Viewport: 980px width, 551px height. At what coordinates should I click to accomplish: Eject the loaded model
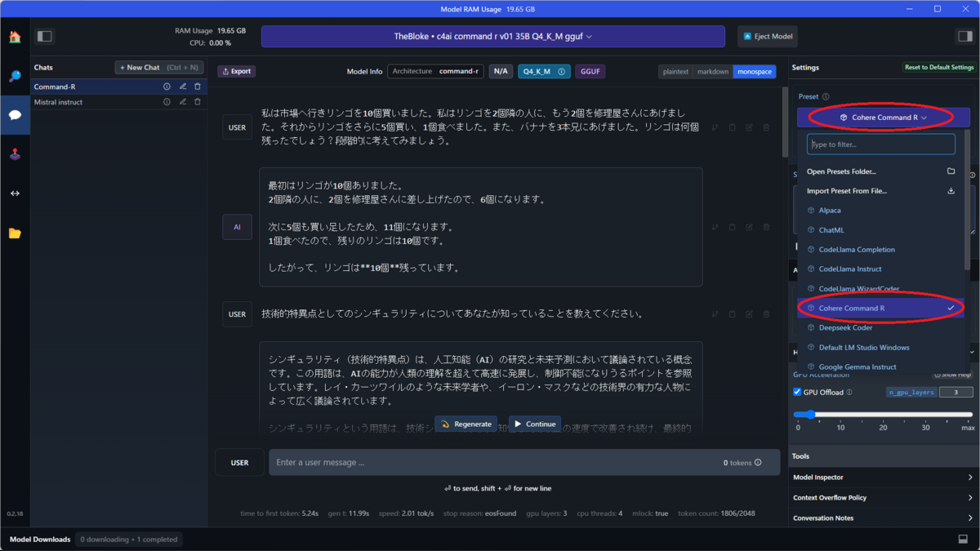768,37
